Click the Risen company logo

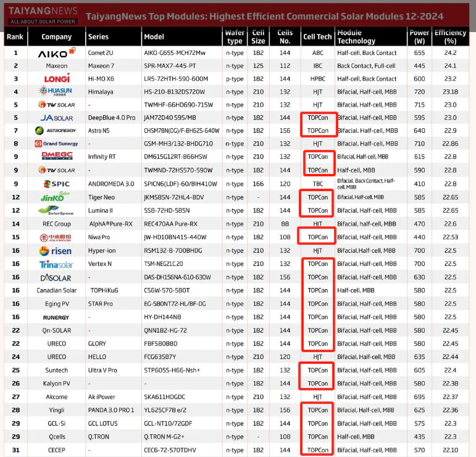[57, 250]
